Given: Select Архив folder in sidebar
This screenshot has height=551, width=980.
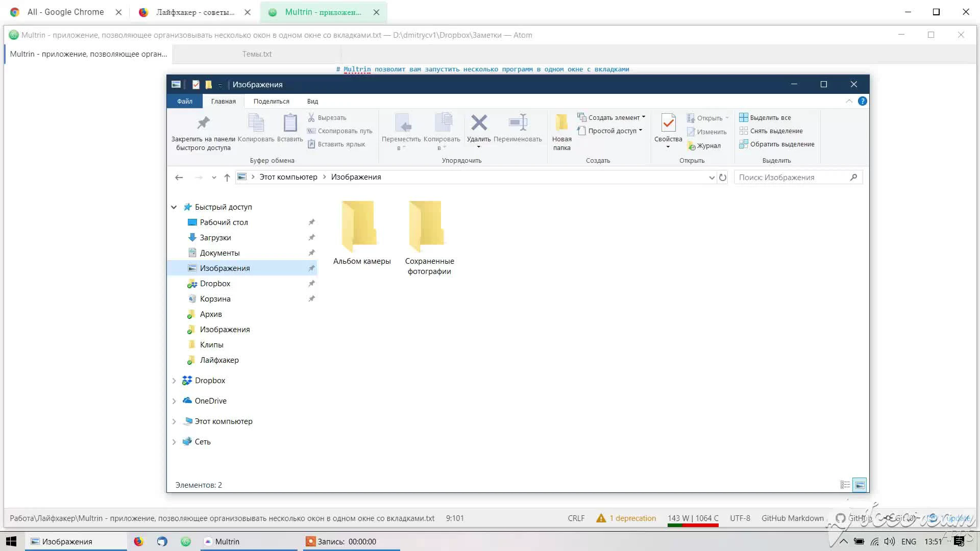Looking at the screenshot, I should coord(211,314).
